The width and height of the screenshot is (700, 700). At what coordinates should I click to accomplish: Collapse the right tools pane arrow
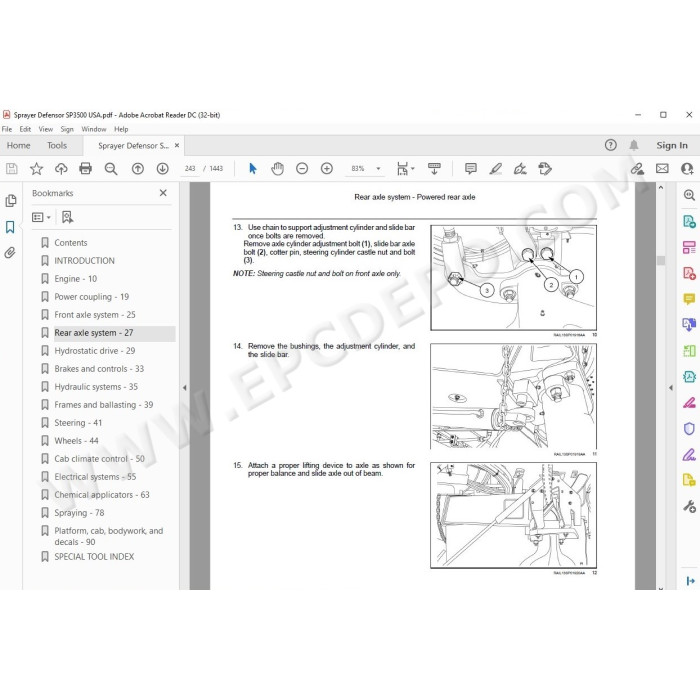pos(671,388)
